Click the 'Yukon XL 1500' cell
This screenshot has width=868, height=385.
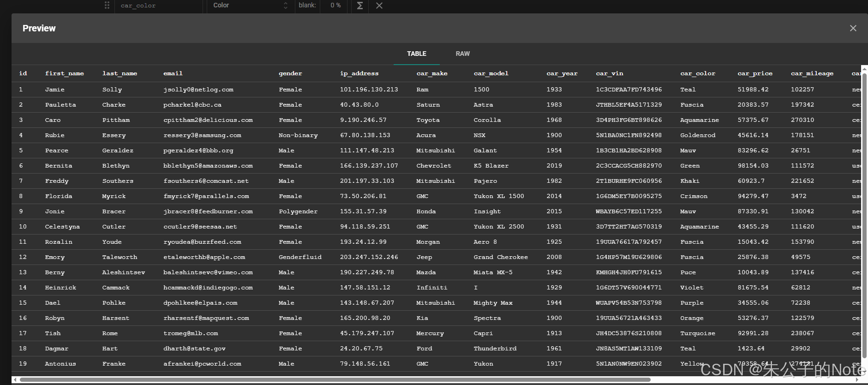click(x=499, y=196)
